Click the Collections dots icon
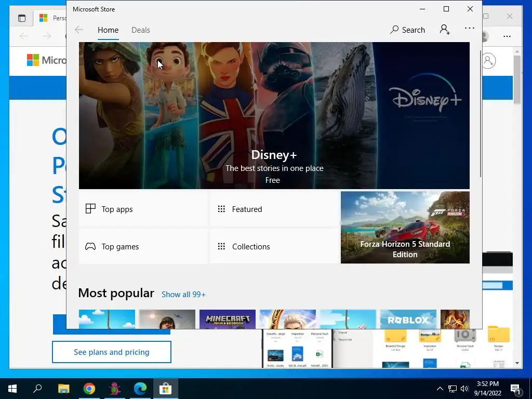 221,246
